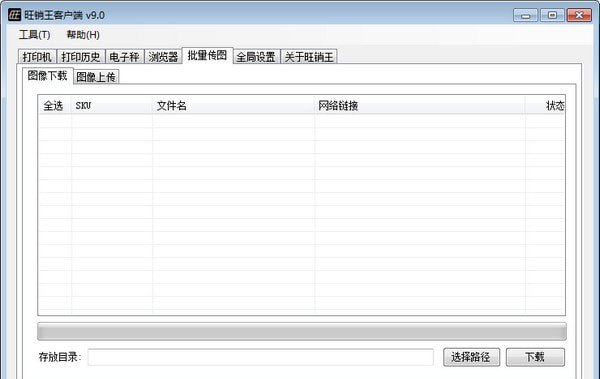
Task: Switch to the 图像上传 sub-tab
Action: (x=96, y=77)
